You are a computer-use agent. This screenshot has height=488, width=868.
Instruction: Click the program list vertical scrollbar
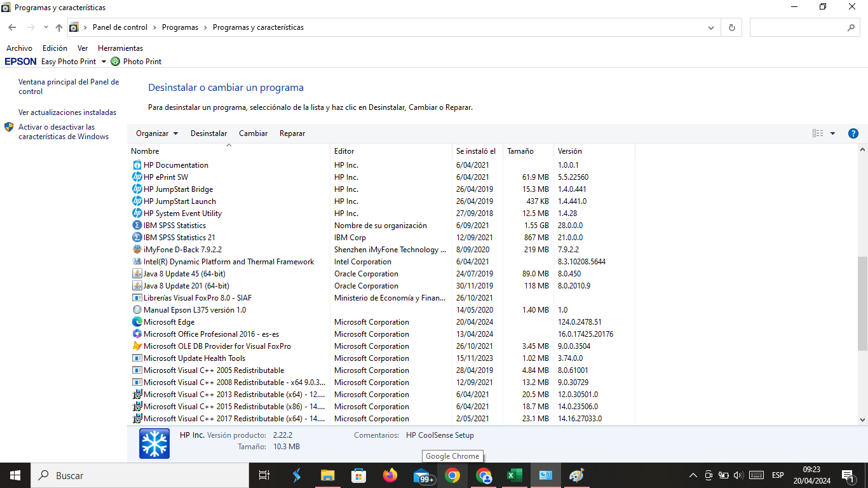(x=862, y=303)
